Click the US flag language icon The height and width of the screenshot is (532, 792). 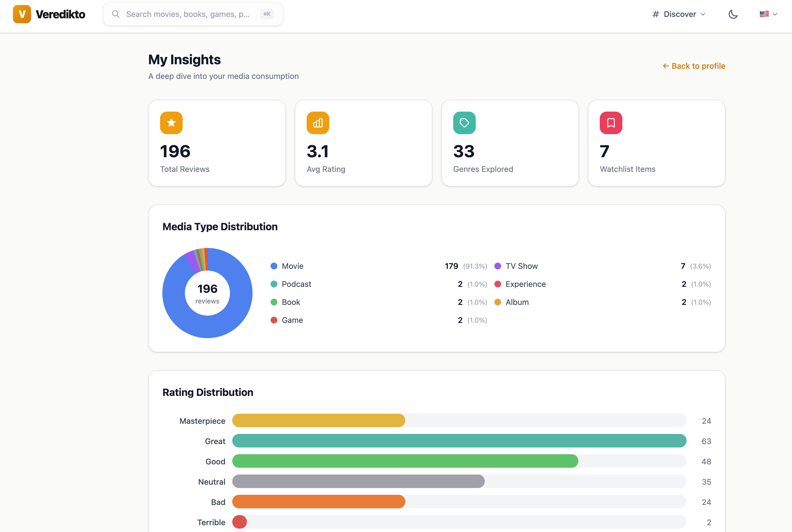point(764,14)
